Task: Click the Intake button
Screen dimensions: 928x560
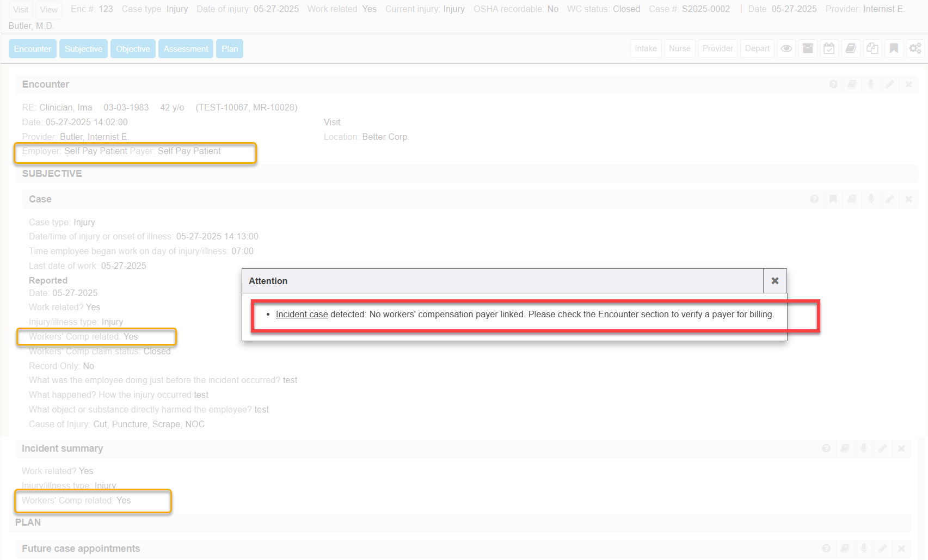Action: (x=646, y=48)
